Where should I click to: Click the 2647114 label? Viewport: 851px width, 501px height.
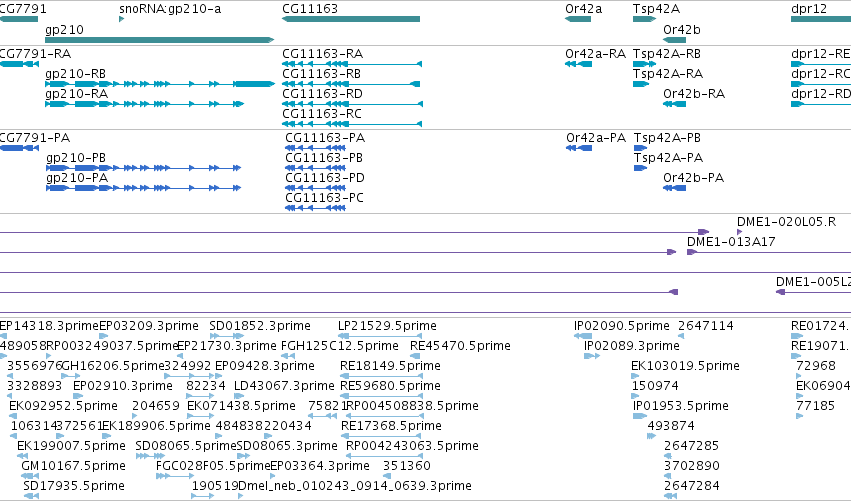tap(706, 326)
